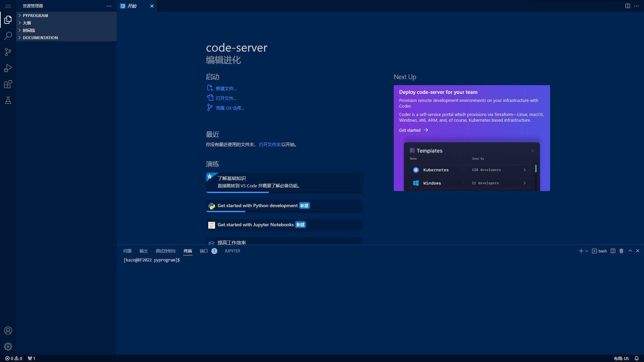
Task: Click the Account/账户 icon bottom-left
Action: pyautogui.click(x=8, y=330)
